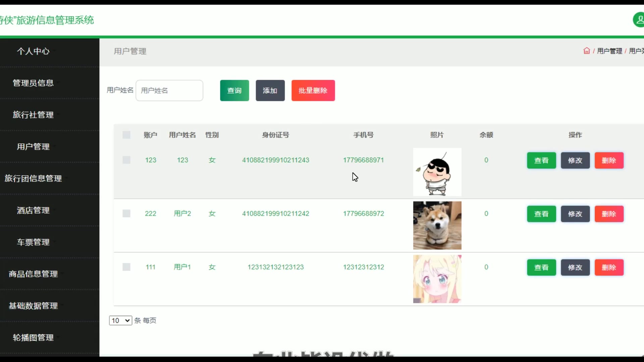Open the Shiba dog photo for 用户2
The image size is (644, 362).
tap(437, 225)
